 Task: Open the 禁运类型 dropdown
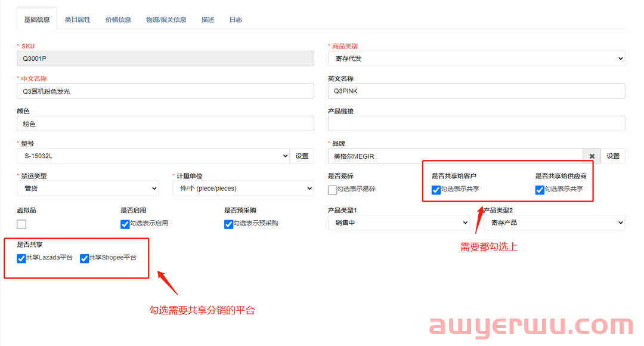point(88,189)
